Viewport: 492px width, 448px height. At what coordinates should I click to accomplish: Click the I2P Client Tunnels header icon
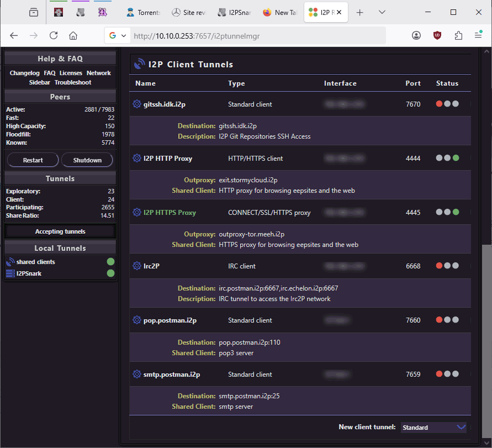tap(140, 64)
